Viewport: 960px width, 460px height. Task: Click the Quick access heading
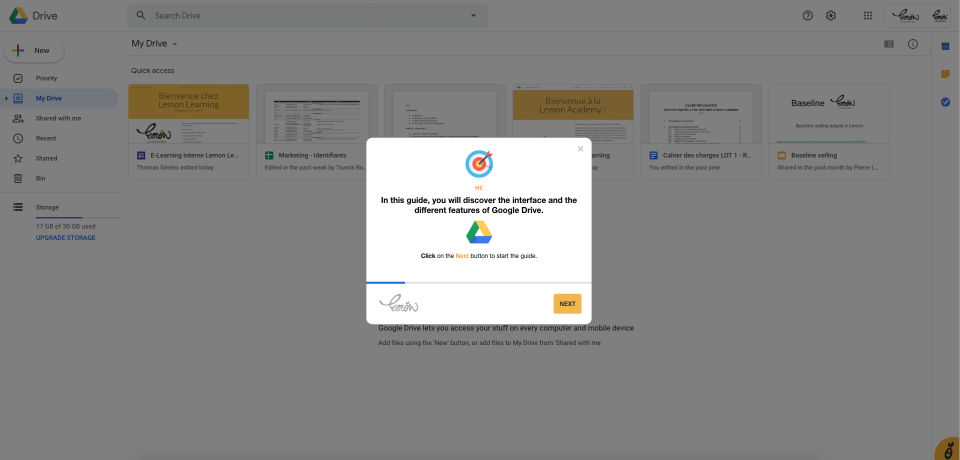click(x=152, y=70)
